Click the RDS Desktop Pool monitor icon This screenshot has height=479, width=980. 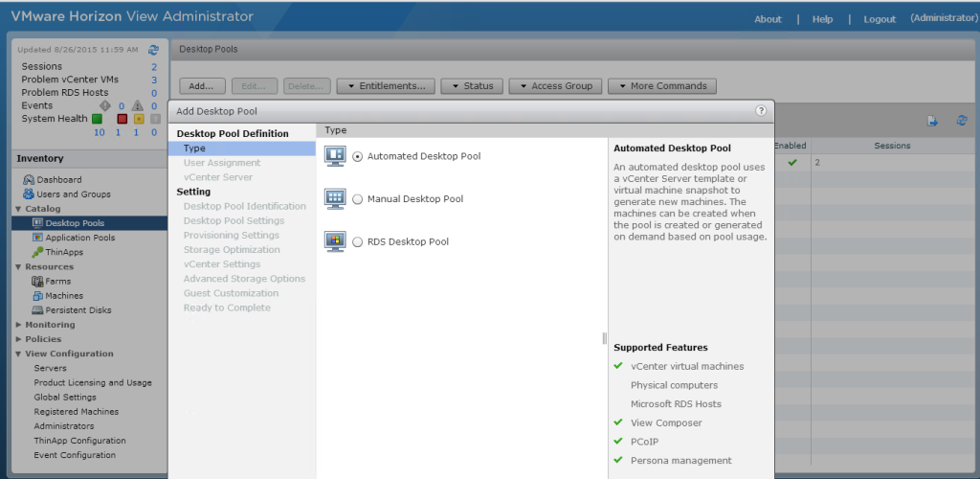[x=335, y=241]
